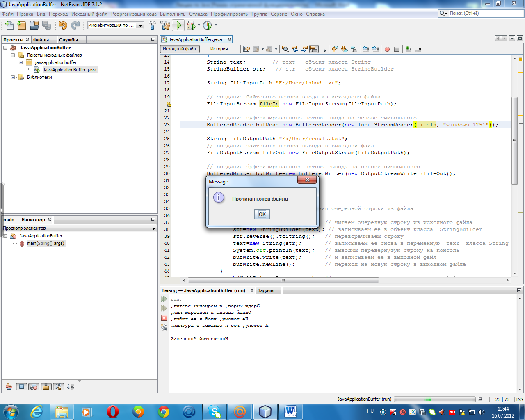The image size is (525, 420).
Task: Open Word from the Windows taskbar
Action: [x=290, y=411]
